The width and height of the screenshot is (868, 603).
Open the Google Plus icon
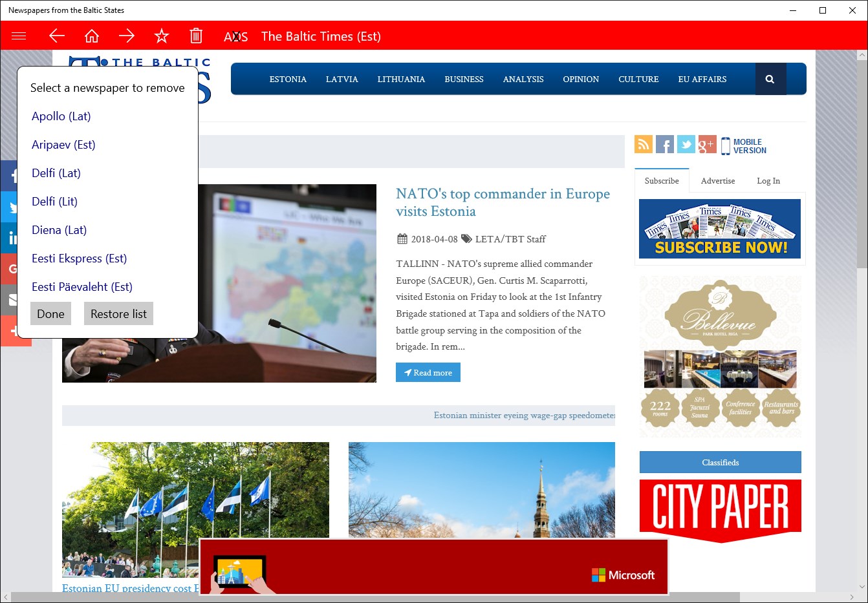[707, 144]
